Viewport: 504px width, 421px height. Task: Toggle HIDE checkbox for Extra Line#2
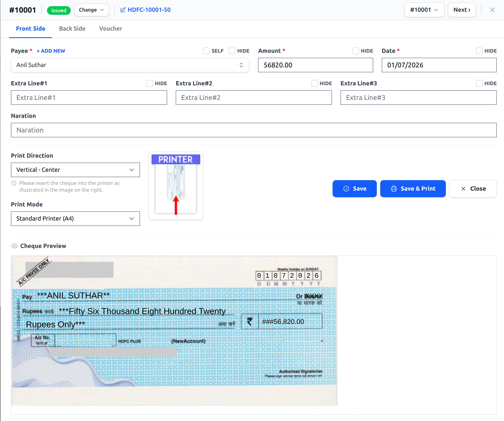point(314,83)
